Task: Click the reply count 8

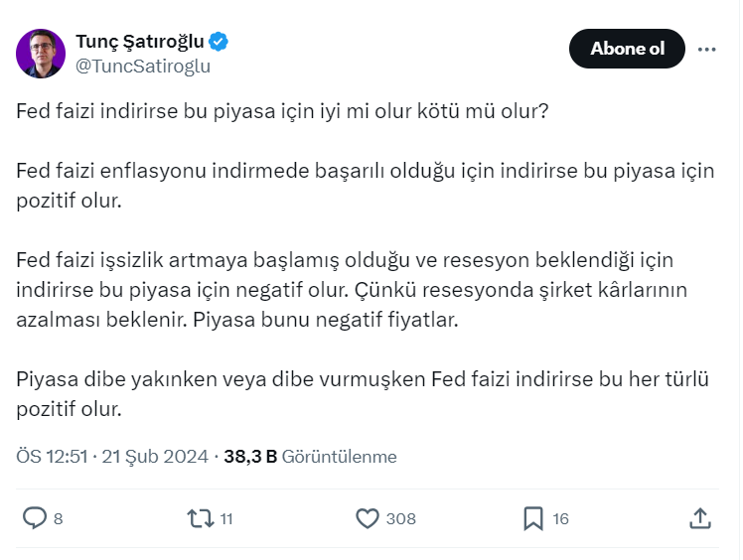Action: pos(59,518)
